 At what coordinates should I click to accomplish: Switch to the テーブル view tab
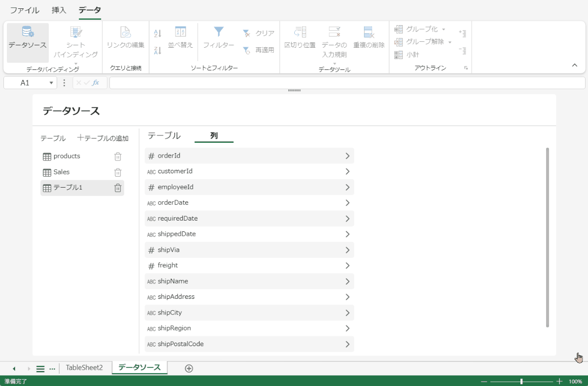(x=164, y=136)
